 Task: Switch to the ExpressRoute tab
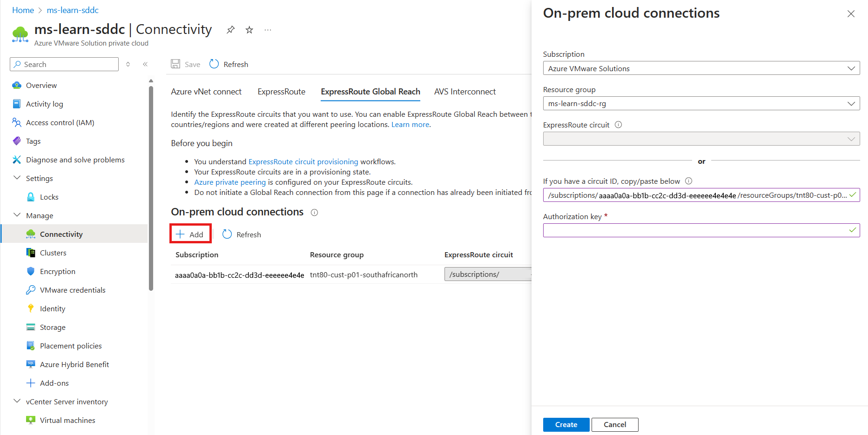coord(282,92)
